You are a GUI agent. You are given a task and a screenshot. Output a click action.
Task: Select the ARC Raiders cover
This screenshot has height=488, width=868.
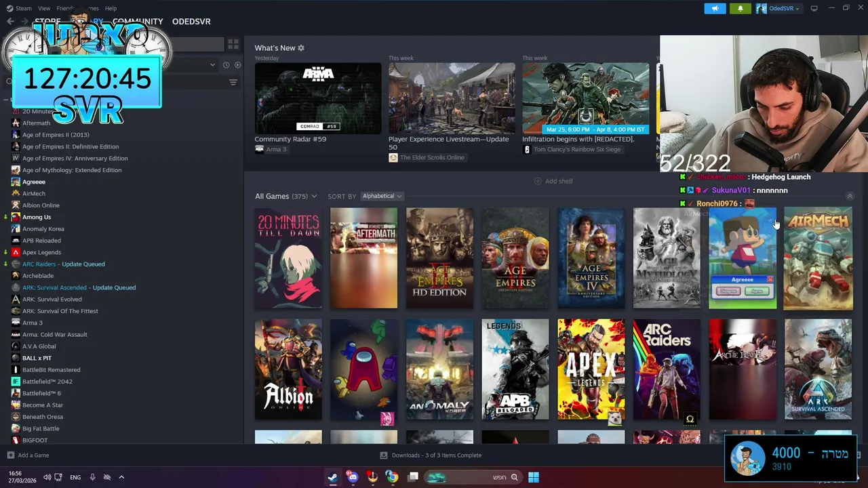(667, 369)
